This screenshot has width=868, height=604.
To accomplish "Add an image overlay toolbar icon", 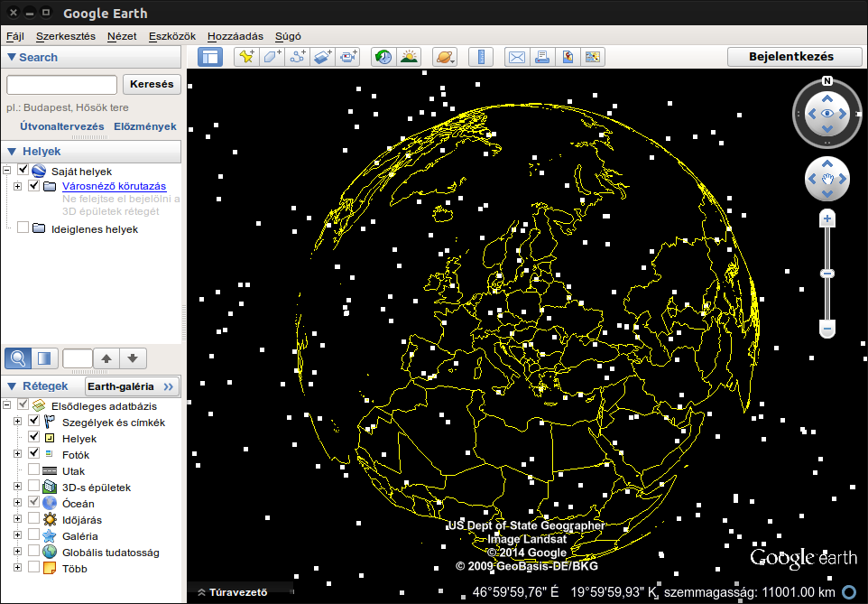I will pyautogui.click(x=323, y=57).
